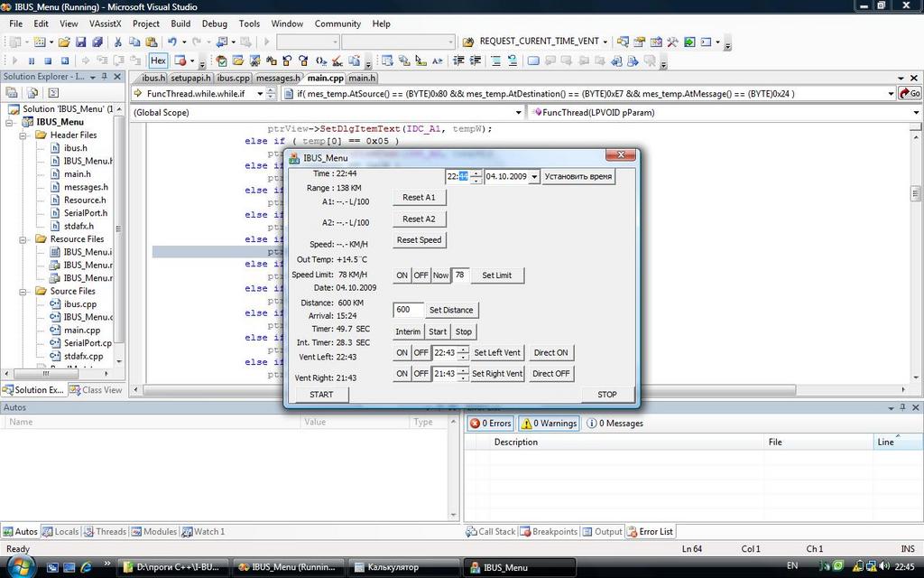Click the Distance input field showing 600
Screen dimensions: 924x578
408,310
